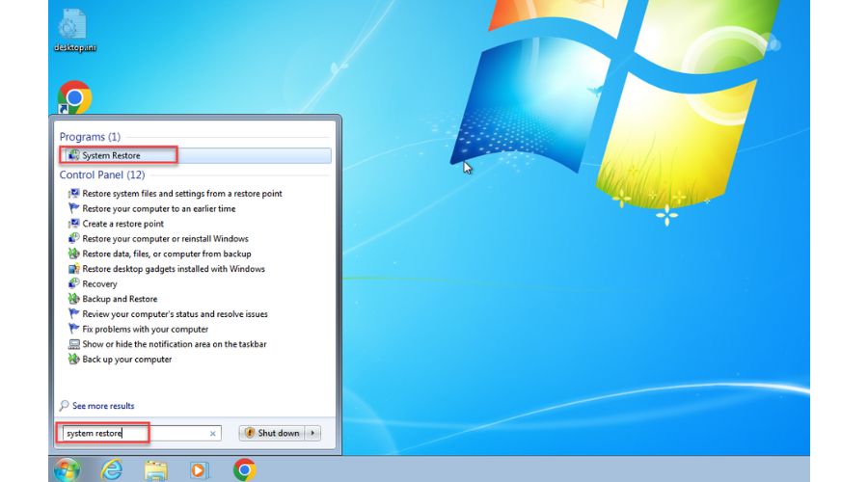The image size is (868, 482).
Task: Launch Internet Explorer from the taskbar
Action: [x=112, y=469]
